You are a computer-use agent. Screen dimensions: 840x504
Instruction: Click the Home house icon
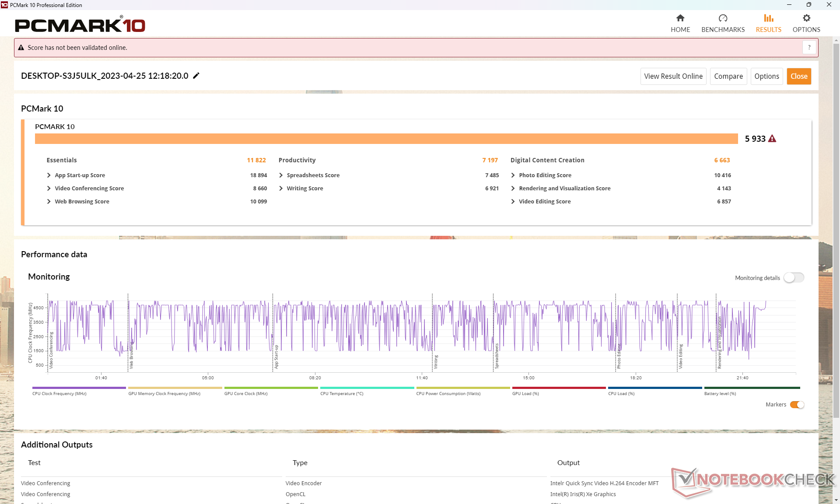(x=680, y=18)
